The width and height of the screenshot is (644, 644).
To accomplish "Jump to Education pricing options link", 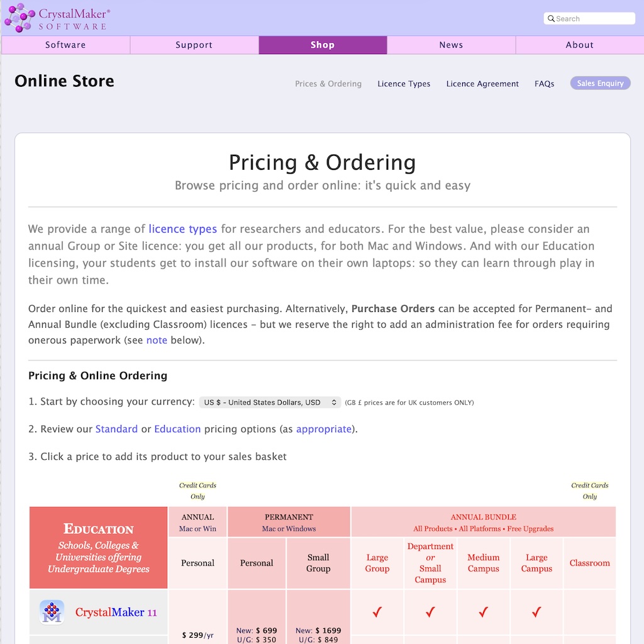I will [x=177, y=429].
